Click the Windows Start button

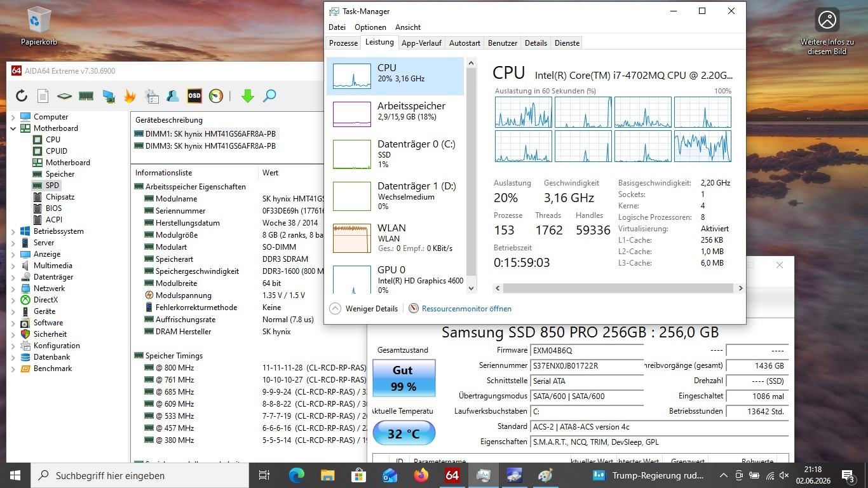coord(15,475)
